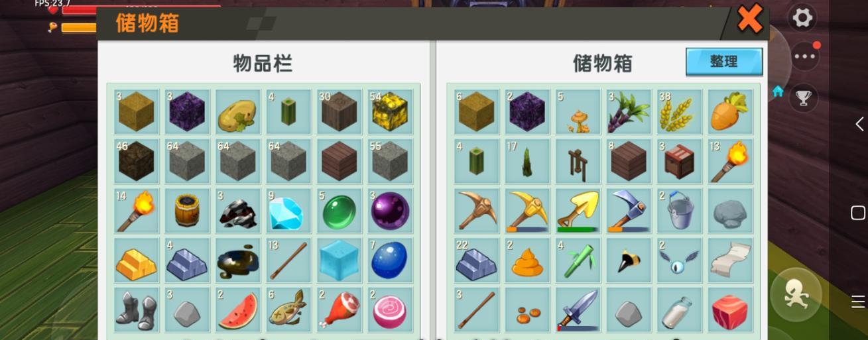This screenshot has height=340, width=868.
Task: Open the trophy achievements icon
Action: coord(803,97)
